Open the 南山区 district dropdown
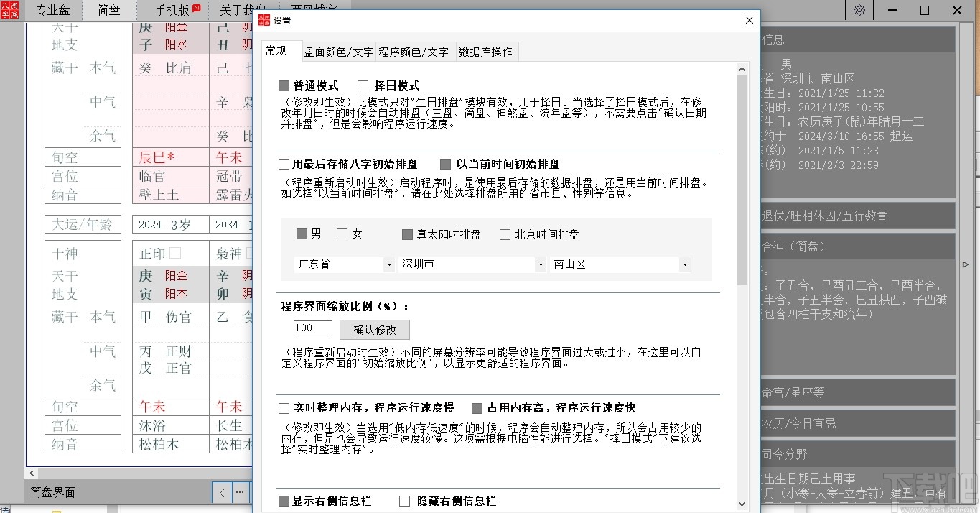The image size is (980, 513). [685, 264]
